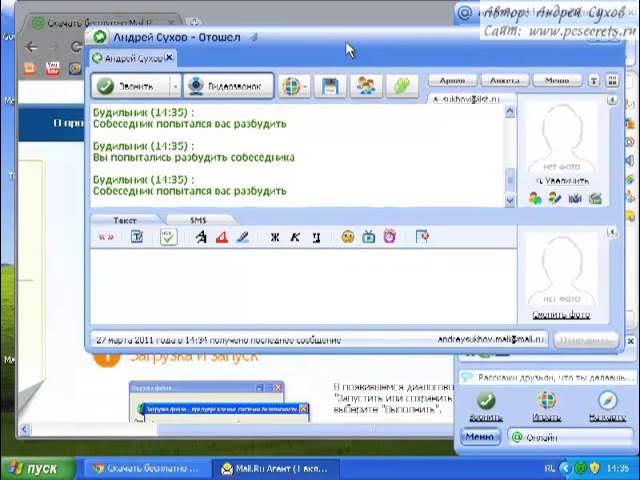Click the greyed-out send button at the bottom
This screenshot has width=640, height=480.
586,340
